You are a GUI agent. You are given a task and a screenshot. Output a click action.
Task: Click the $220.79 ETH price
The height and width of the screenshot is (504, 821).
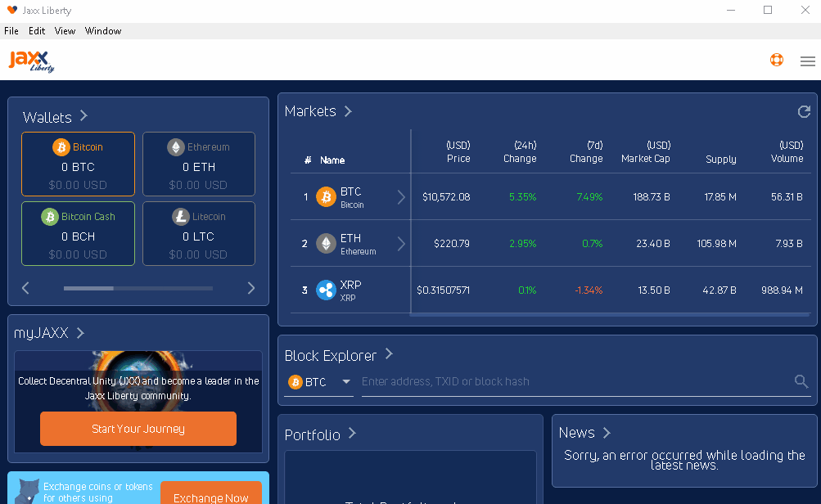(452, 244)
